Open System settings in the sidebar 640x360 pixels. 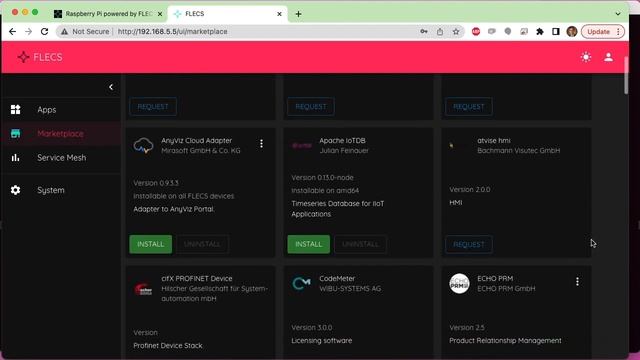point(61,190)
